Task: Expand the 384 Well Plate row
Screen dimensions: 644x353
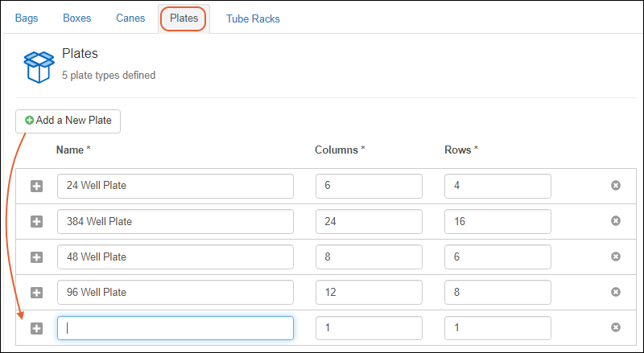Action: [36, 221]
